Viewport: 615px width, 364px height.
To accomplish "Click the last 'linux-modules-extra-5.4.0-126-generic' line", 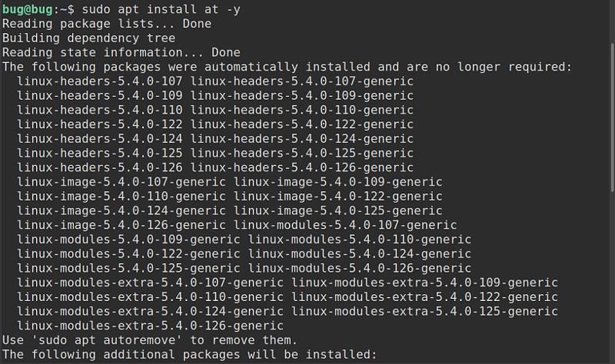I will click(150, 326).
